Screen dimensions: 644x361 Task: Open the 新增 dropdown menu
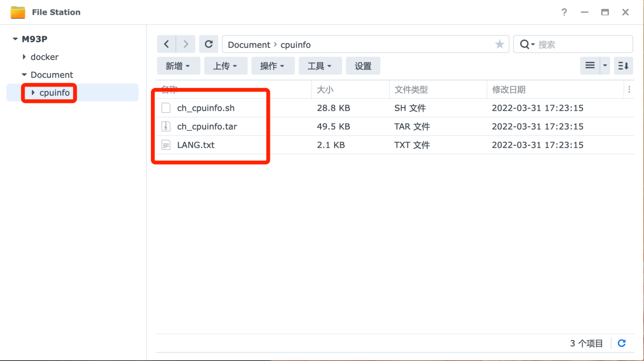[178, 66]
